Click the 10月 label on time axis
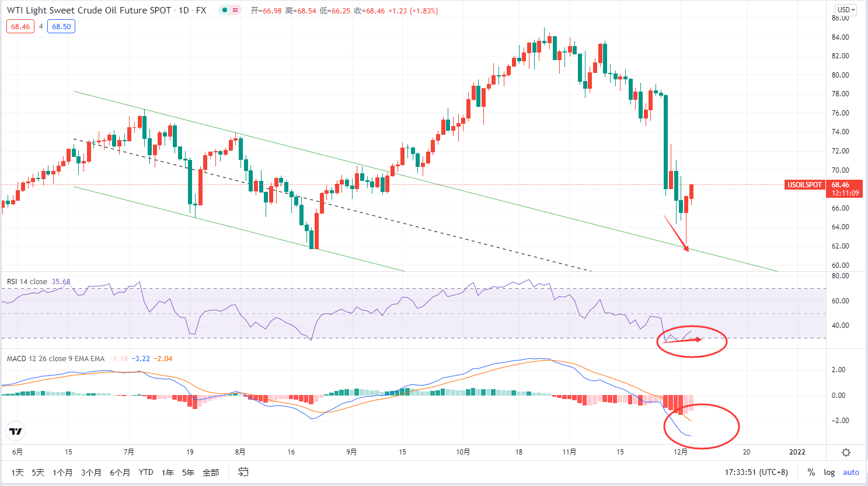Screen dimensions: 868x486 tap(463, 452)
